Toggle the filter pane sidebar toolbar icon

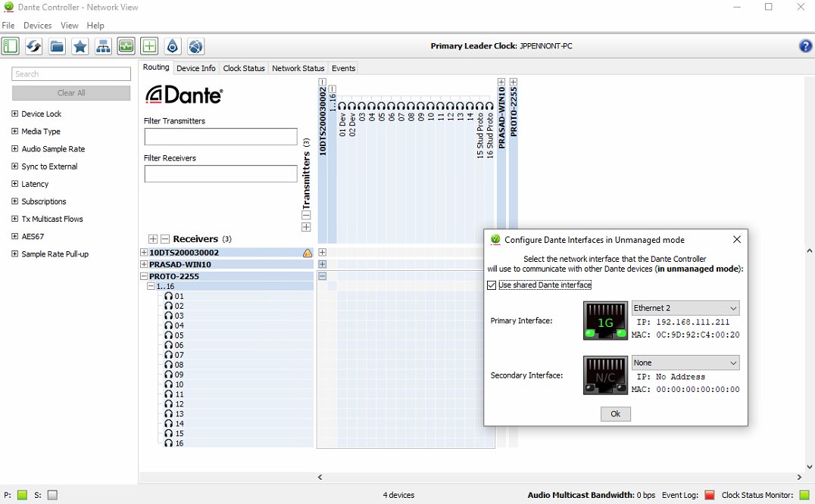point(11,46)
